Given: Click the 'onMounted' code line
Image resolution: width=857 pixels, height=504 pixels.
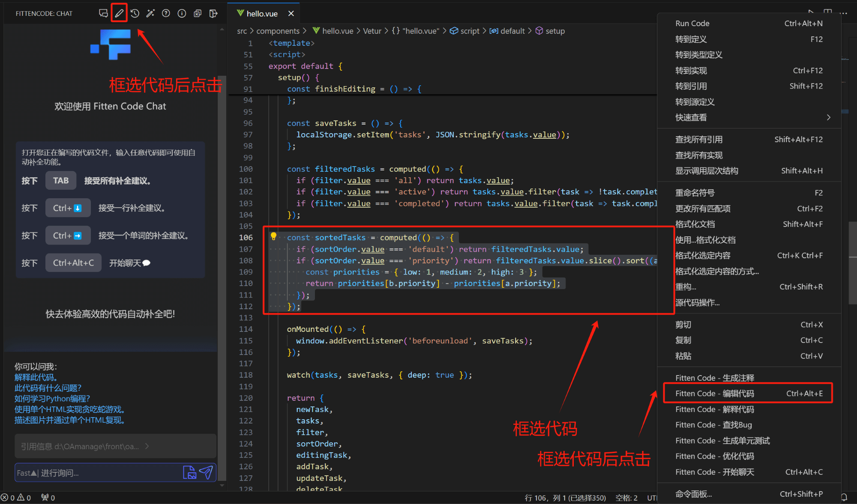Looking at the screenshot, I should [326, 329].
